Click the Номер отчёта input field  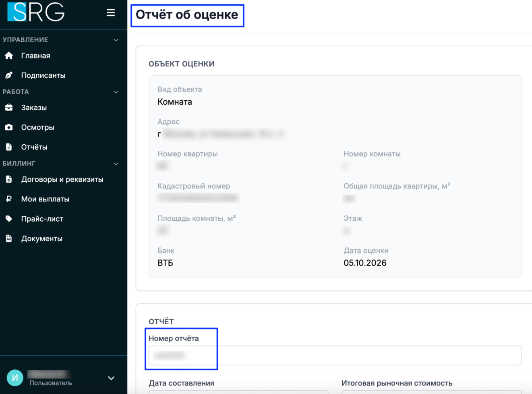(x=335, y=355)
